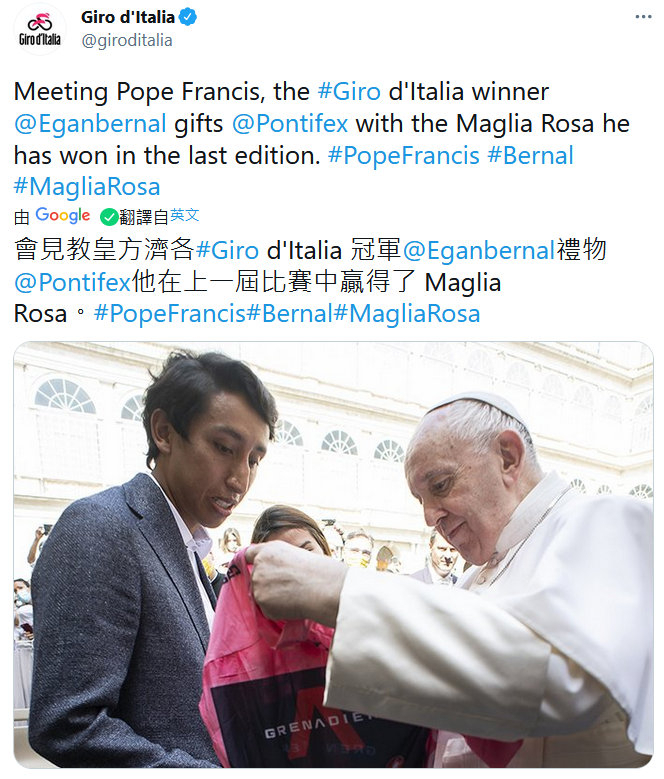Click #Giro hashtag in translated text

click(227, 250)
